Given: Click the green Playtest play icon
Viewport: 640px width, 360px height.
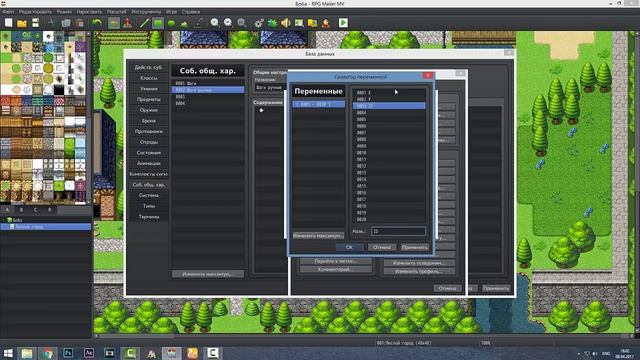Looking at the screenshot, I should pyautogui.click(x=343, y=23).
